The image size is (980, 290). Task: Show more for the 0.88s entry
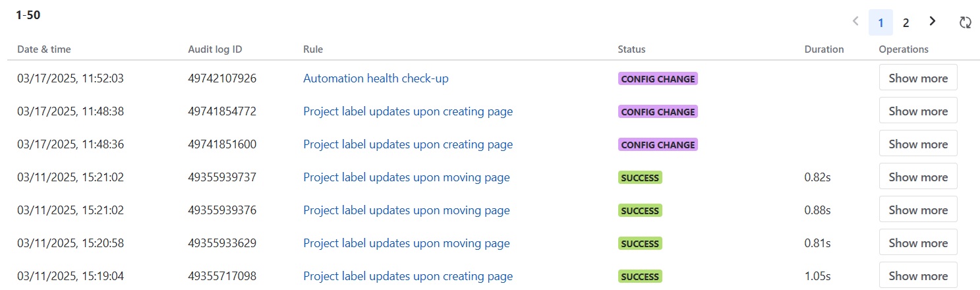918,210
